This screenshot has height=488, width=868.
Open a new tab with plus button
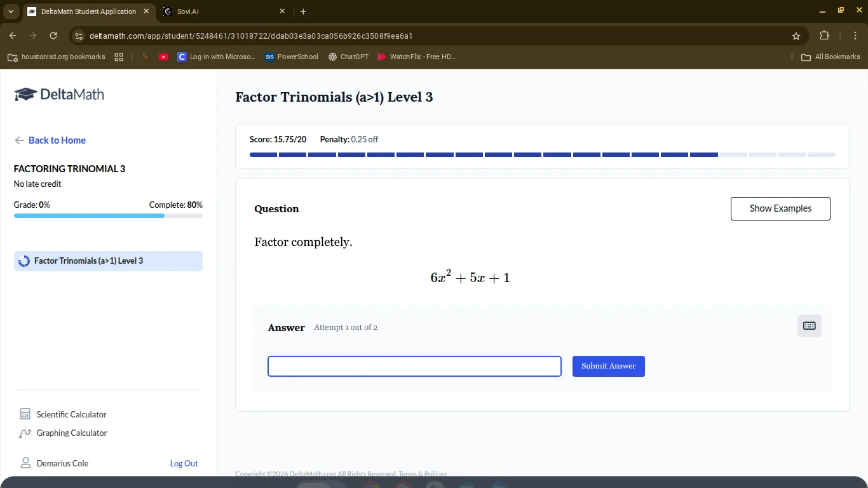(x=303, y=11)
